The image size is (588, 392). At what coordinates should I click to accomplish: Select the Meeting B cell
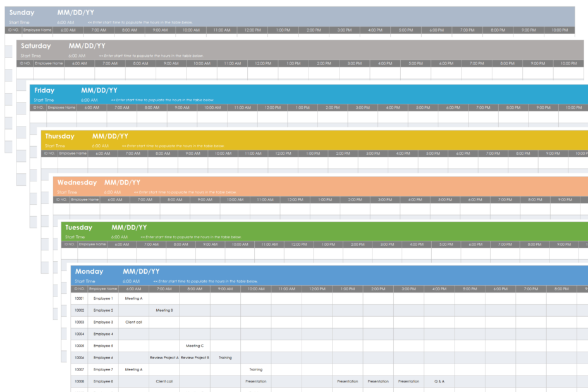pos(164,310)
